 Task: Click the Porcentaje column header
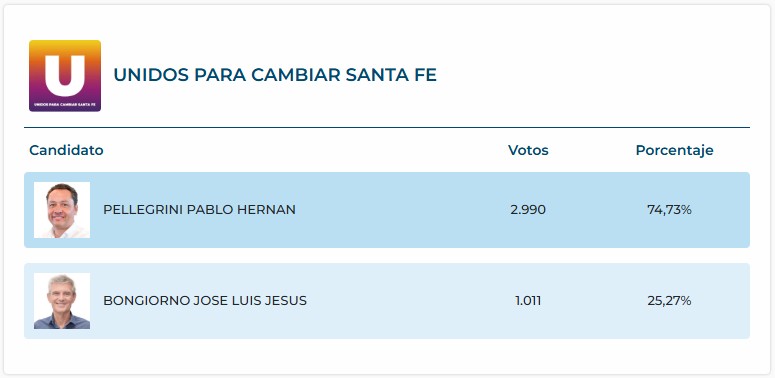click(674, 150)
